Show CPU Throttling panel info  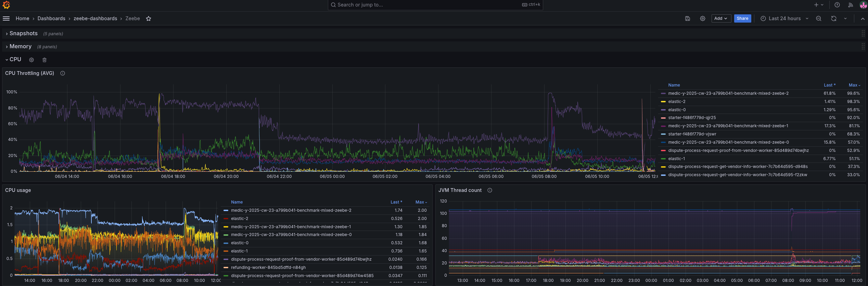[x=63, y=73]
